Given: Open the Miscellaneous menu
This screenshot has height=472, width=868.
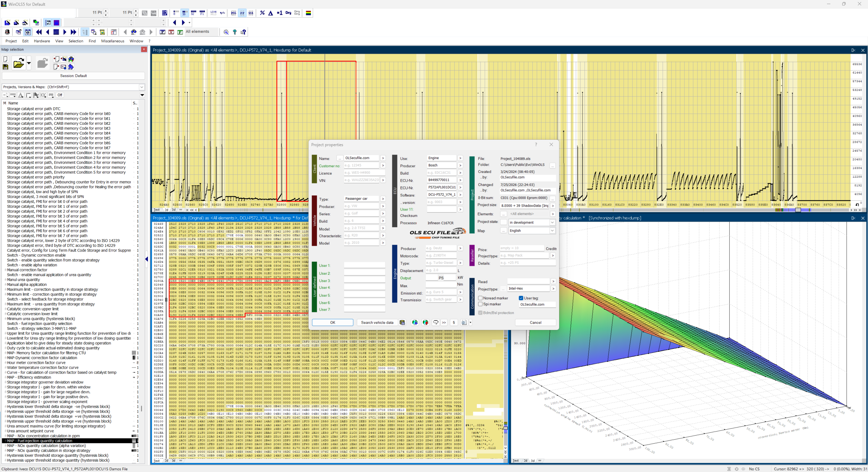Looking at the screenshot, I should pyautogui.click(x=113, y=41).
